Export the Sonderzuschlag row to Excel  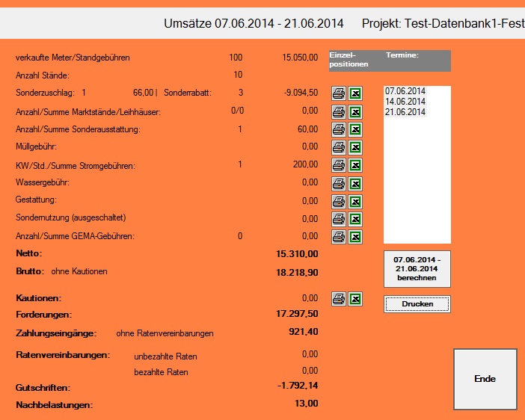point(356,93)
